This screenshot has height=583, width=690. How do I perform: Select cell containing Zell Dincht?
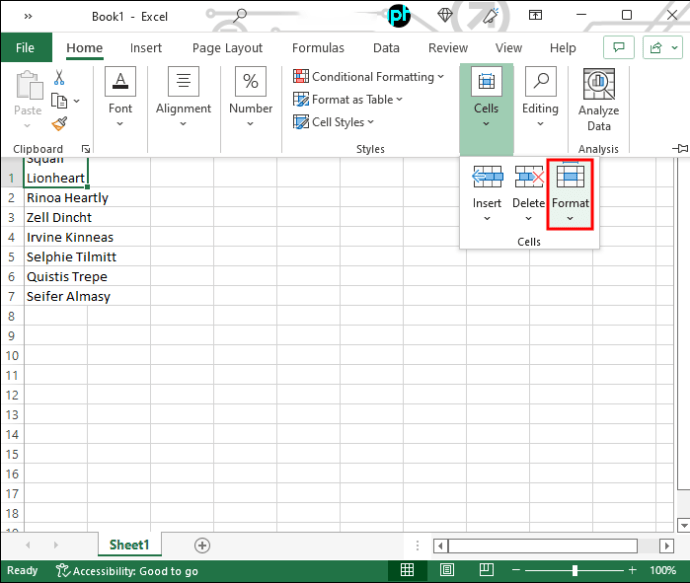55,217
